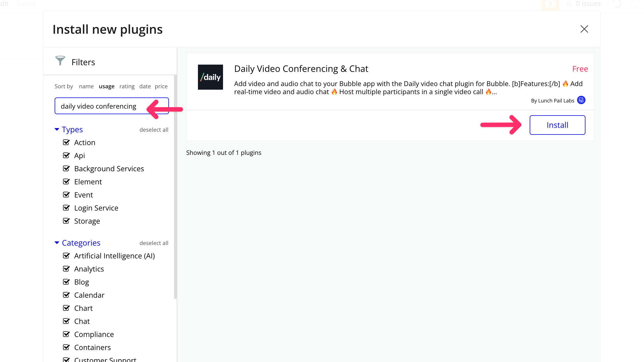This screenshot has width=644, height=362.
Task: Click the gift icon in top bar
Action: (x=550, y=4)
